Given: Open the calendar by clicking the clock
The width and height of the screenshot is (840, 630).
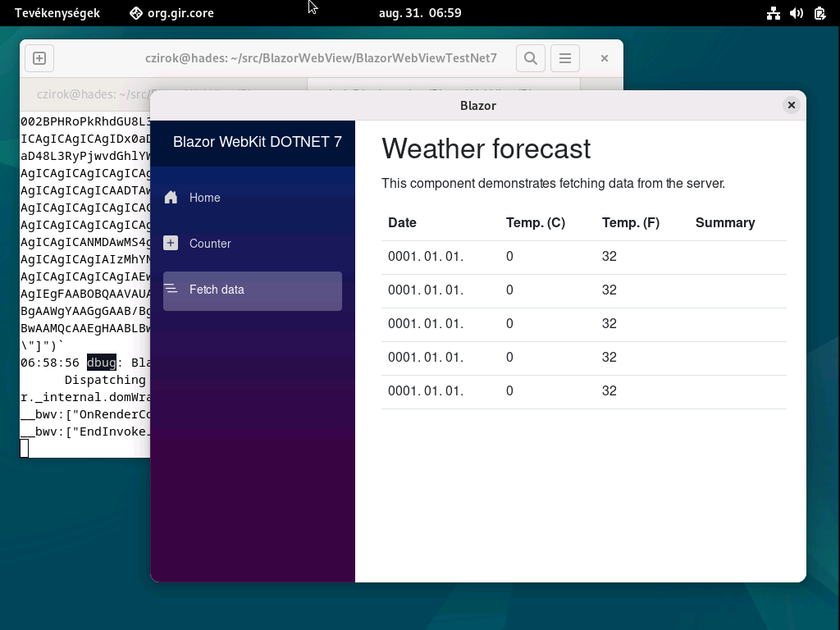Looking at the screenshot, I should tap(419, 12).
